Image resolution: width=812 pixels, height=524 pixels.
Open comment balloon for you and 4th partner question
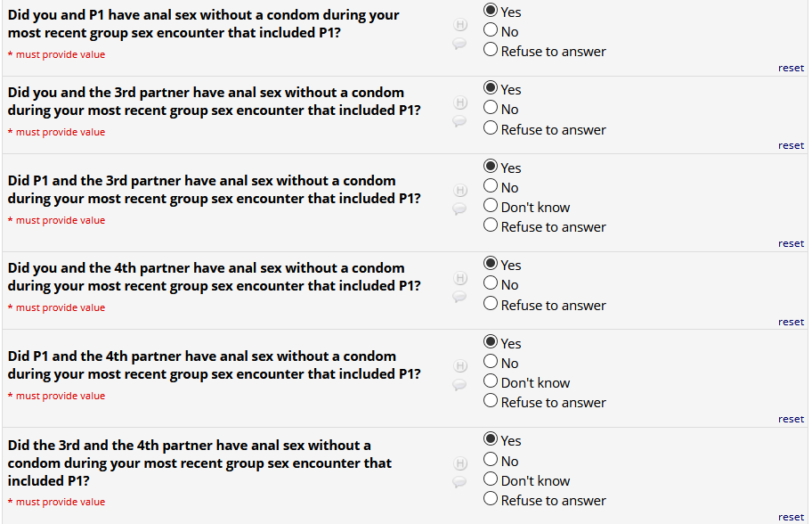[x=460, y=296]
